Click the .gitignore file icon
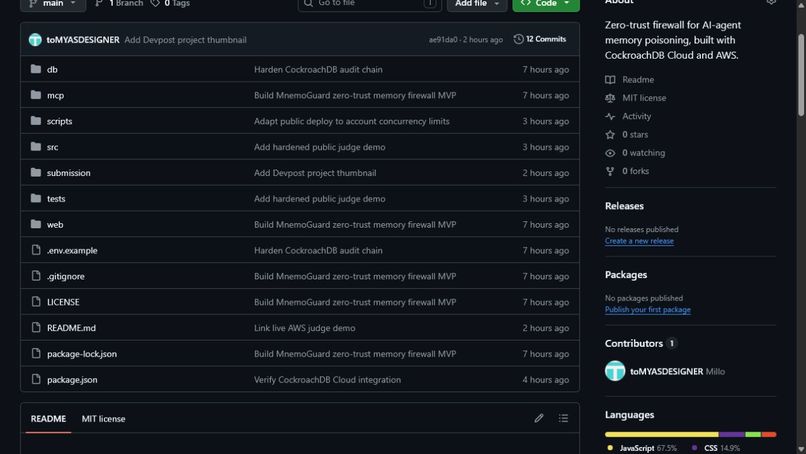The image size is (806, 454). coord(35,276)
